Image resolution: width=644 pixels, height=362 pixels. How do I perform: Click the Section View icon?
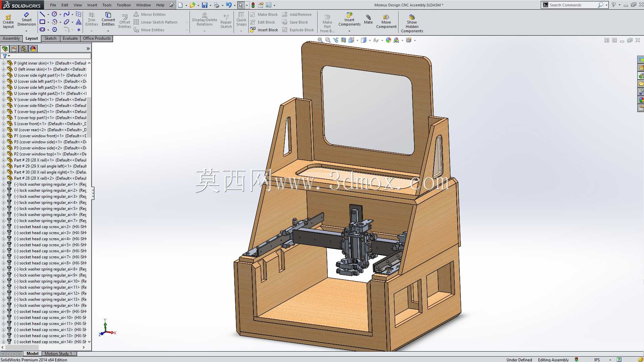click(344, 40)
